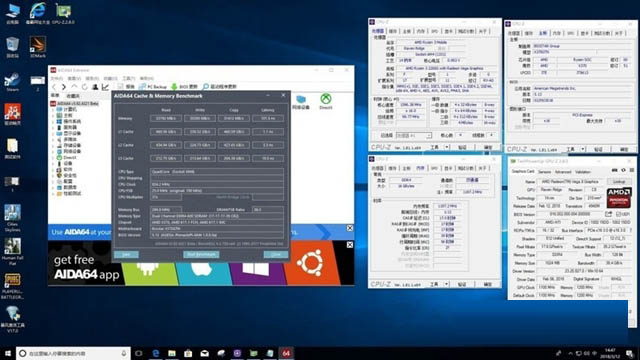Click the Ubuntu tile in the AIDA64 ad
Viewport: 640px width, 360px height.
[x=311, y=263]
